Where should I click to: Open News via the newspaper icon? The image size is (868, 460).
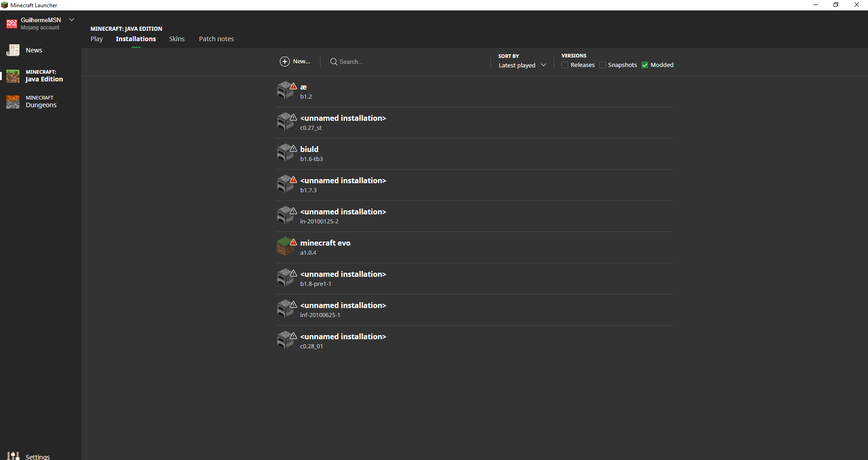click(13, 50)
